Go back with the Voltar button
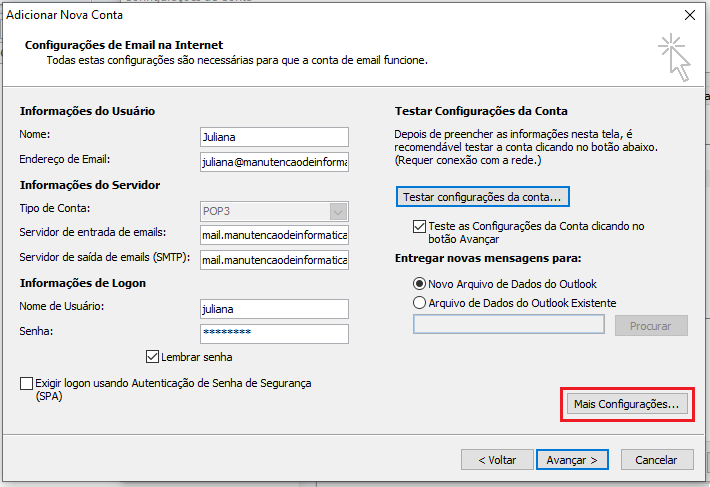The image size is (710, 487). (x=497, y=460)
